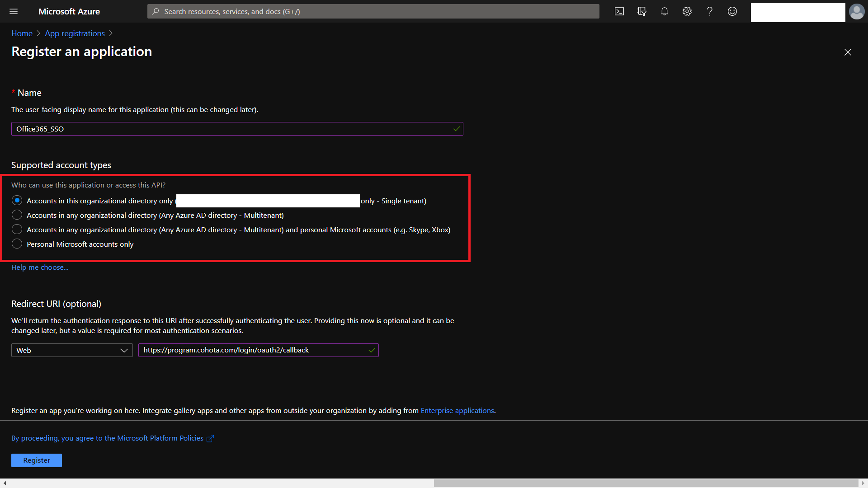Image resolution: width=868 pixels, height=488 pixels.
Task: Open the Help question mark menu
Action: pyautogui.click(x=710, y=11)
